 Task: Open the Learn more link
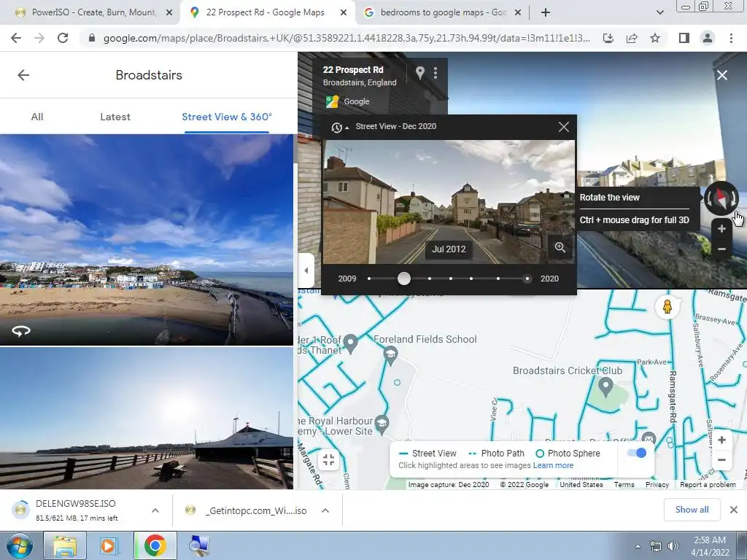[553, 465]
